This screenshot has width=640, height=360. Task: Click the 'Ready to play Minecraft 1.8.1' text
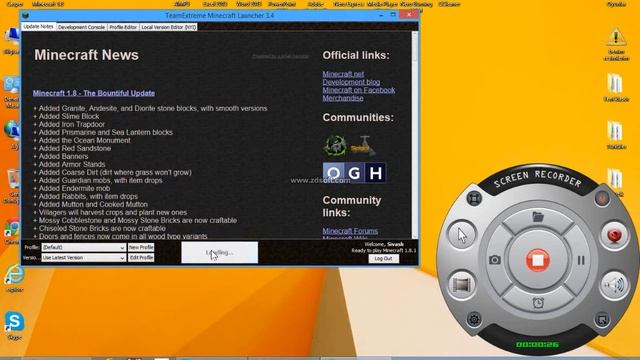[x=384, y=250]
